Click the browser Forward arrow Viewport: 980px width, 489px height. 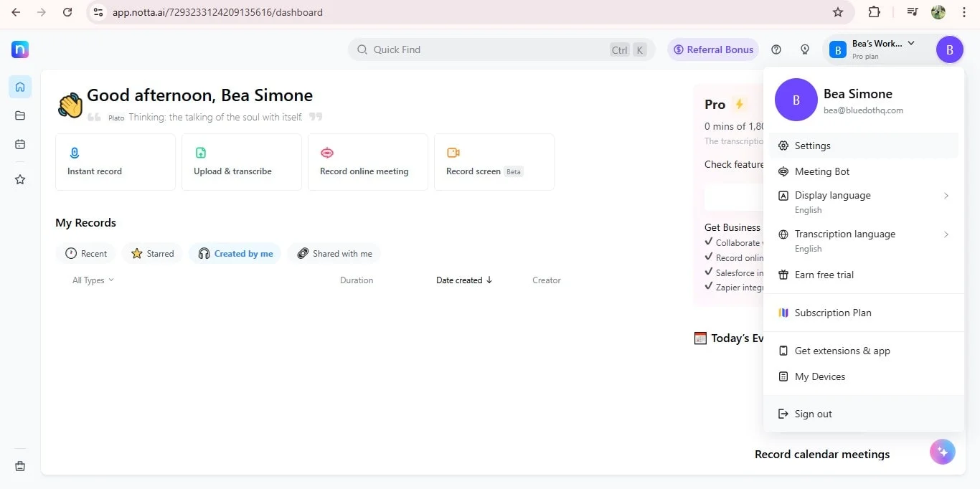pyautogui.click(x=42, y=12)
